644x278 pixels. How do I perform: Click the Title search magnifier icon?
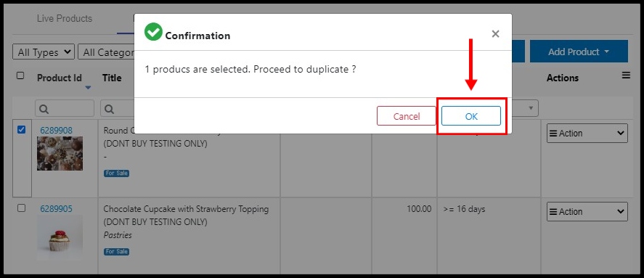(109, 109)
